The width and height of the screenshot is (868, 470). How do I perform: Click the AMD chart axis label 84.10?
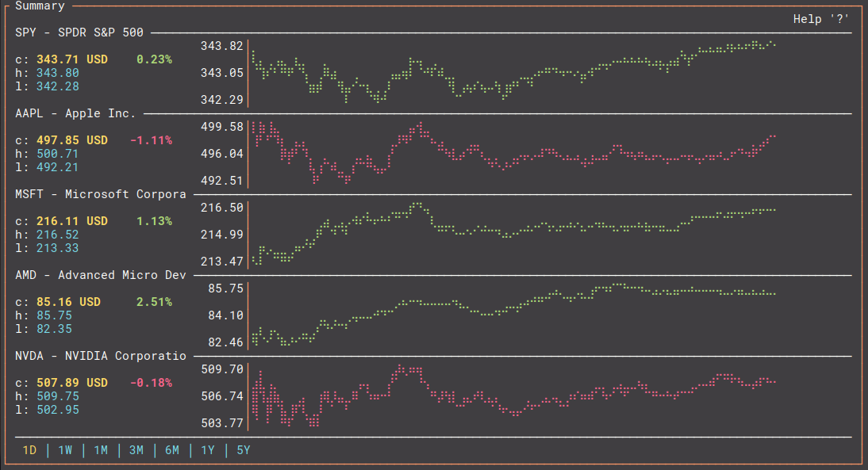pos(226,315)
